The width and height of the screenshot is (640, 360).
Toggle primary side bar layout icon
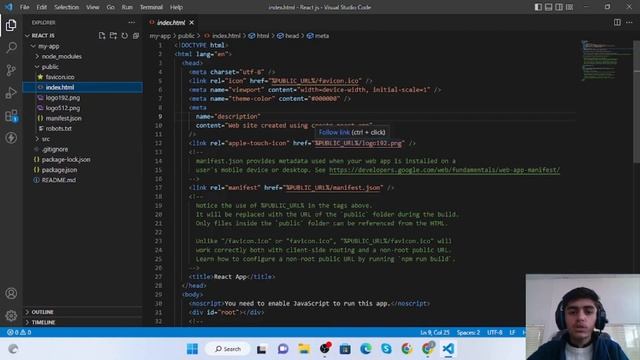click(x=538, y=7)
